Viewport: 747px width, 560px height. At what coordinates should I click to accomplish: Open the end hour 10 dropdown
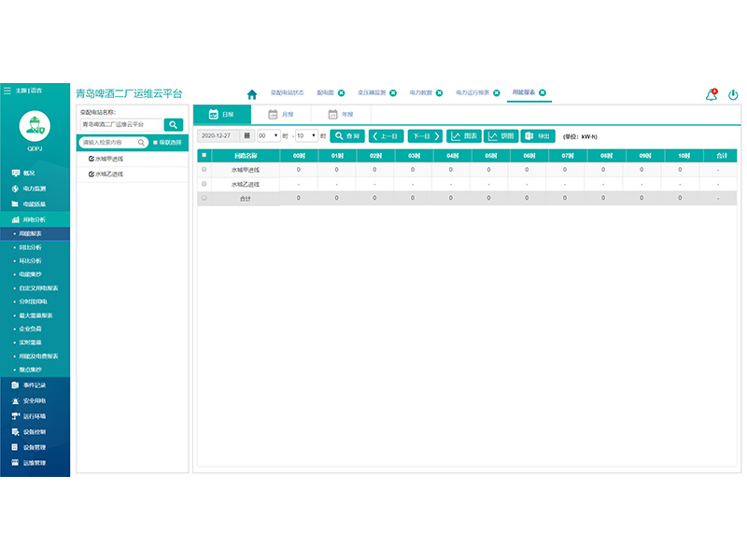click(x=305, y=136)
